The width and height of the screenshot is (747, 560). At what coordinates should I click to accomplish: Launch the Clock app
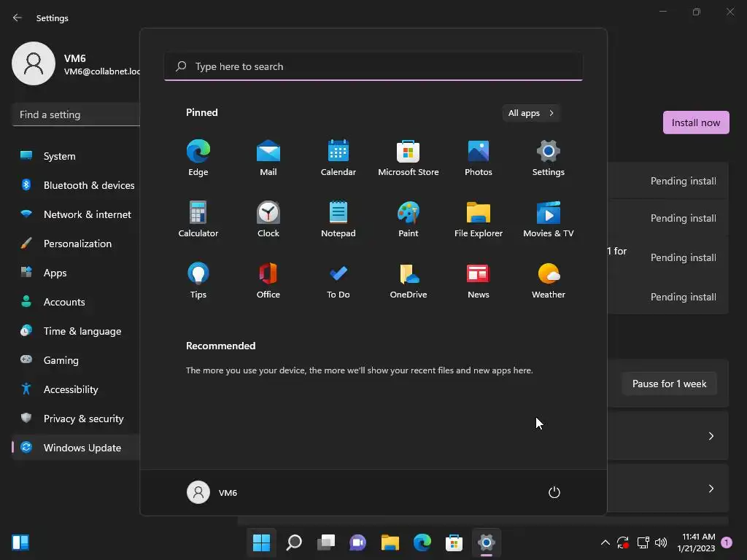point(268,219)
